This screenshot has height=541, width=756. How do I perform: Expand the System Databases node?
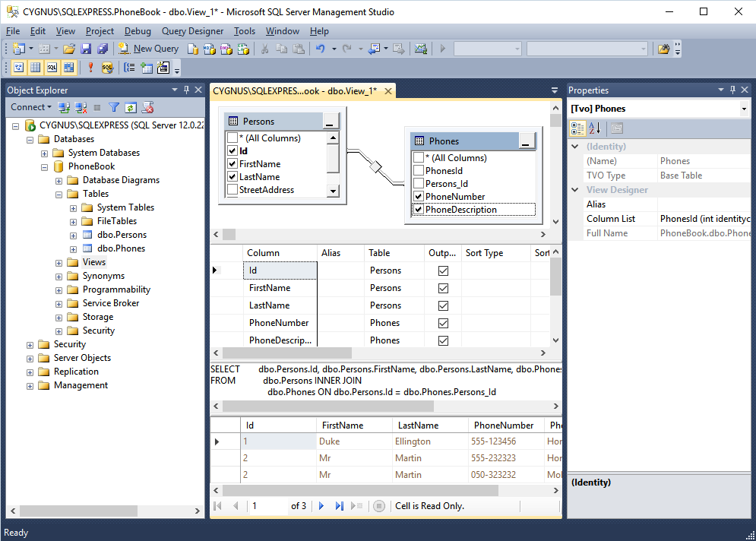point(44,153)
